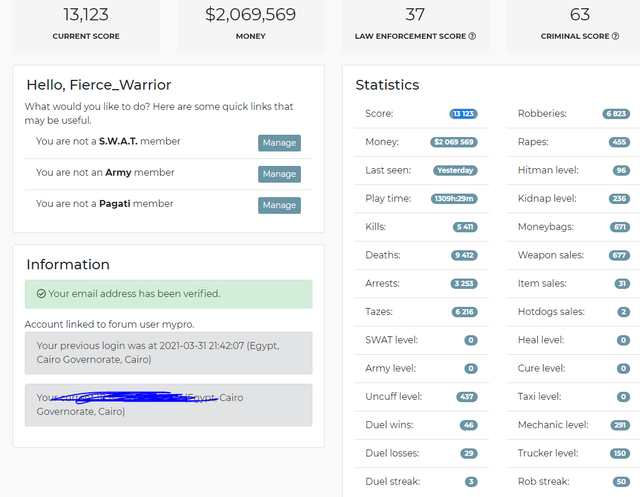The width and height of the screenshot is (640, 497).
Task: Click the Duel streak value 3
Action: coord(471,481)
